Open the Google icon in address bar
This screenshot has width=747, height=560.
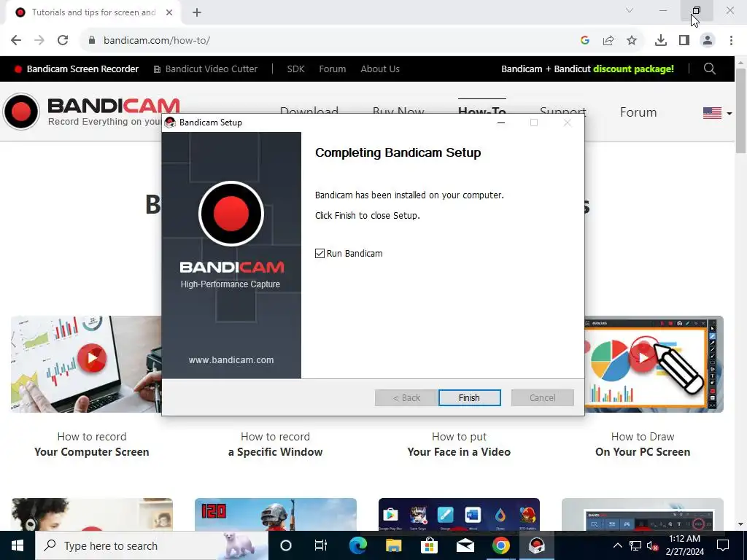585,41
